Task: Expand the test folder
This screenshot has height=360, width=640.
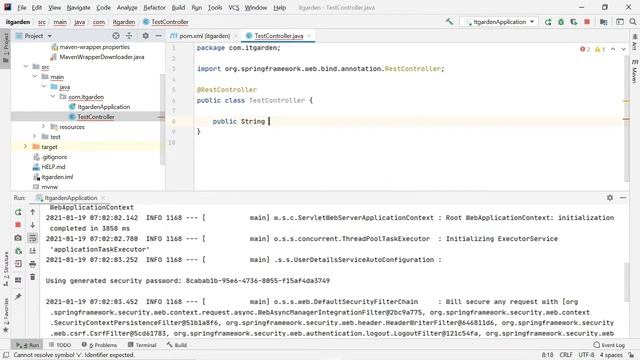Action: (x=35, y=136)
